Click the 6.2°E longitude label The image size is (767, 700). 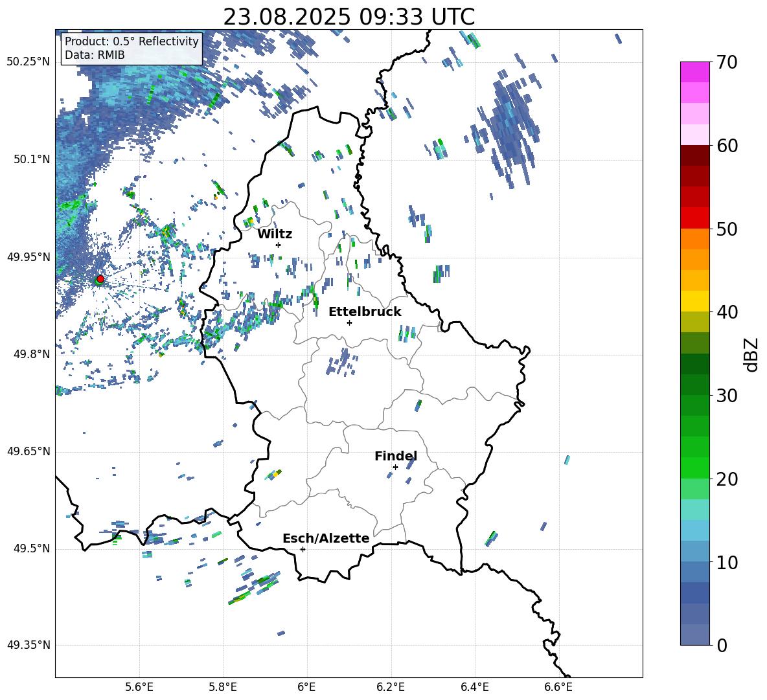coord(391,687)
